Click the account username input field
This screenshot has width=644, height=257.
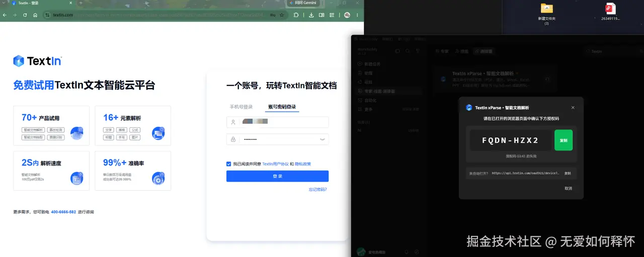[277, 122]
